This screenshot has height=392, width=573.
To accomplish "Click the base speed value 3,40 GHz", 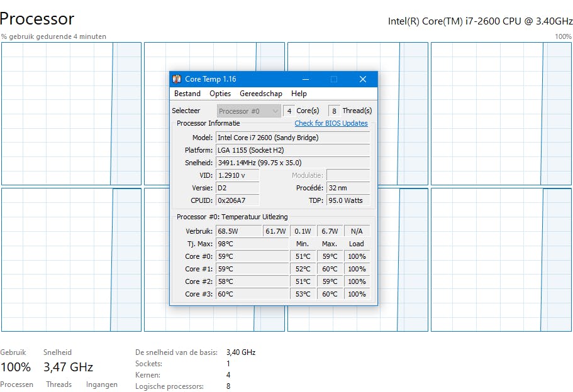I will (241, 352).
